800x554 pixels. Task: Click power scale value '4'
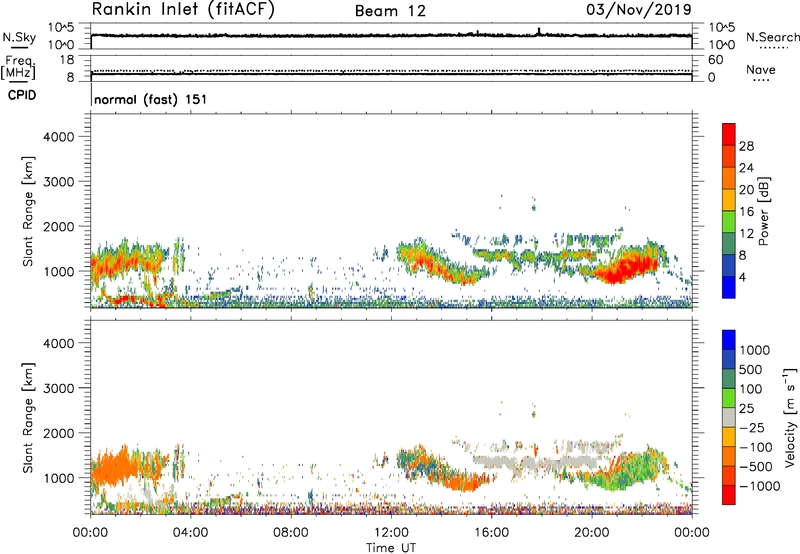click(743, 277)
